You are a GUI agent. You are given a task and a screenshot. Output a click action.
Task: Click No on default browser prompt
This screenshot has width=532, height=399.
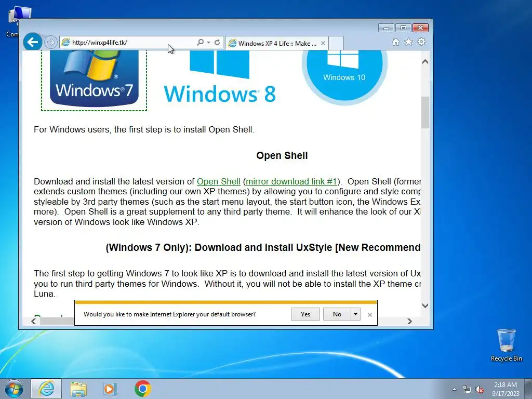(x=337, y=314)
